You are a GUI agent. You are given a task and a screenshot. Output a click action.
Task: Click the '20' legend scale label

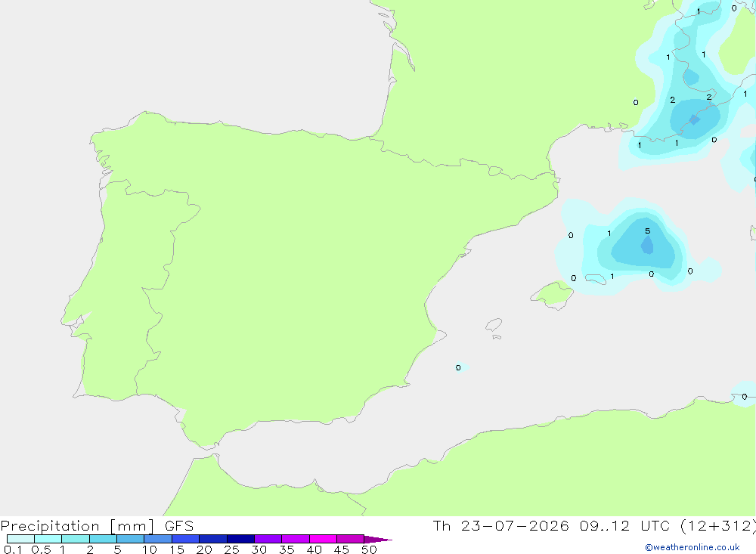pos(204,549)
